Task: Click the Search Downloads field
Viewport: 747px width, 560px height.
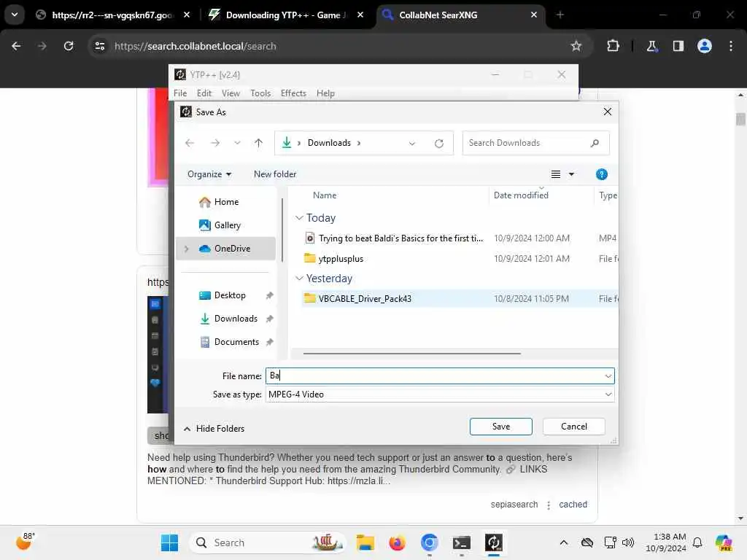Action: click(x=535, y=143)
